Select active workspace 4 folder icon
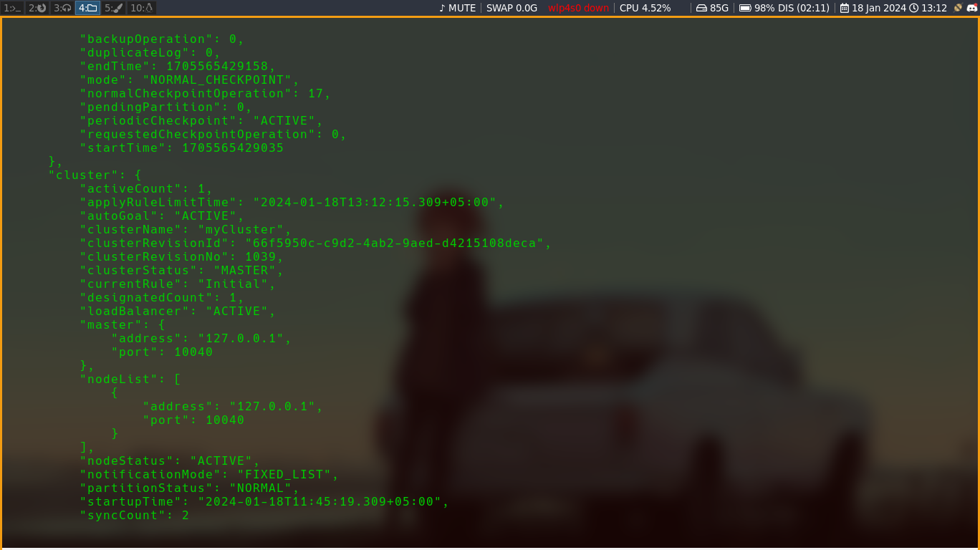This screenshot has width=980, height=550. point(87,8)
